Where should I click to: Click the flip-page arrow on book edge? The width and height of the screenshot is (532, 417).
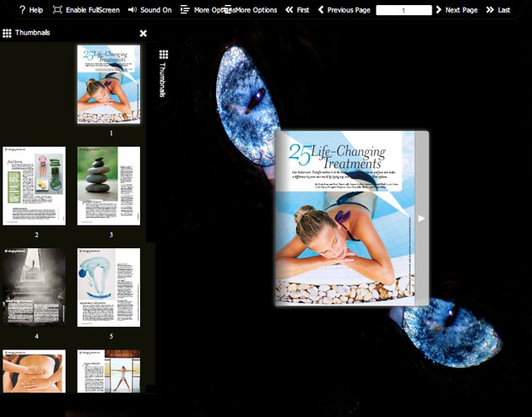tap(421, 219)
